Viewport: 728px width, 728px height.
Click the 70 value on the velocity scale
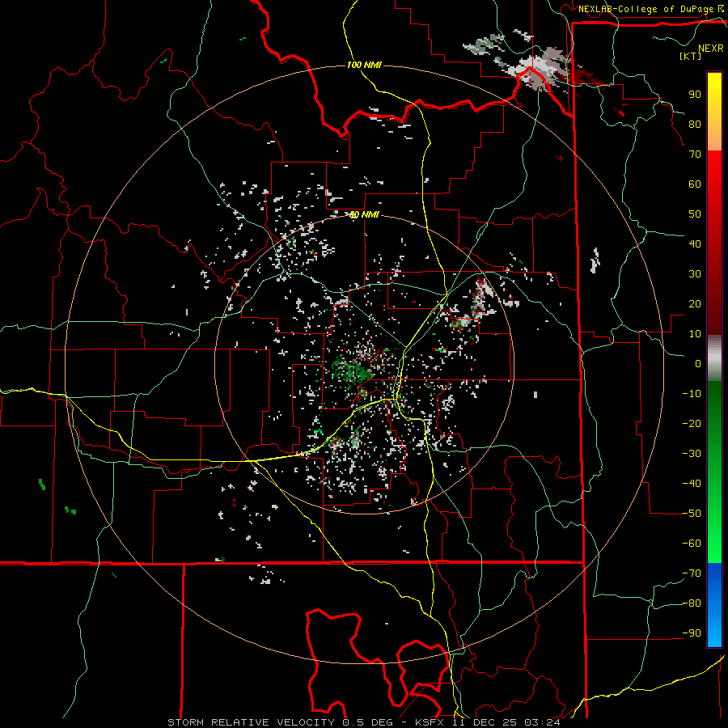(x=695, y=154)
